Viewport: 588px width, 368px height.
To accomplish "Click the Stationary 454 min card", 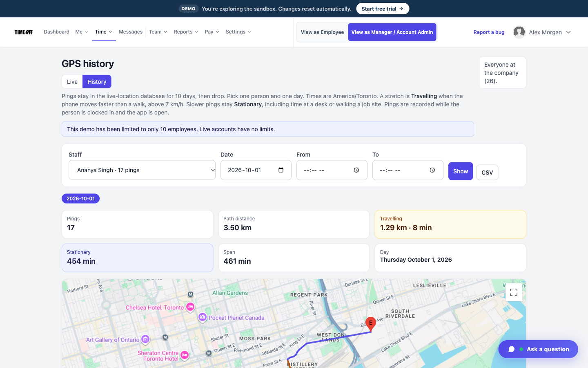I will pyautogui.click(x=137, y=258).
